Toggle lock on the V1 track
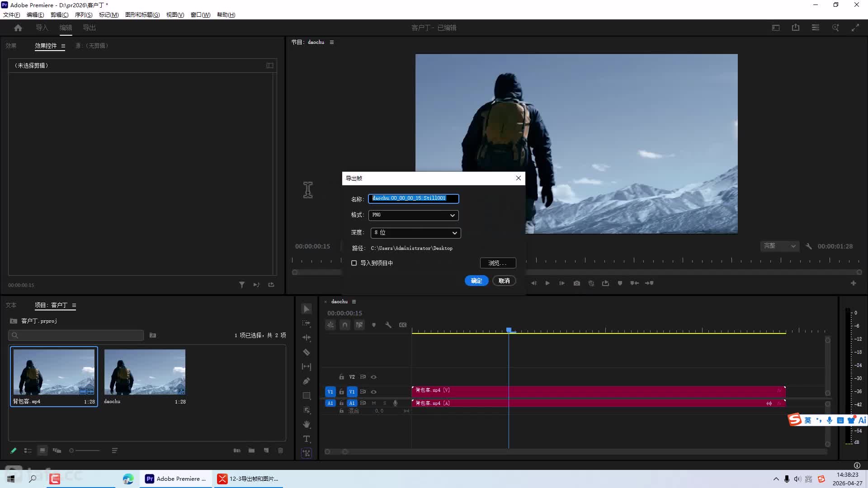 341,392
